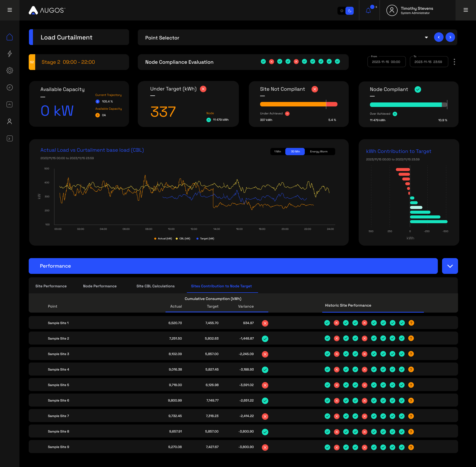The width and height of the screenshot is (476, 467).
Task: Collapse the Performance section chevron
Action: pos(450,266)
